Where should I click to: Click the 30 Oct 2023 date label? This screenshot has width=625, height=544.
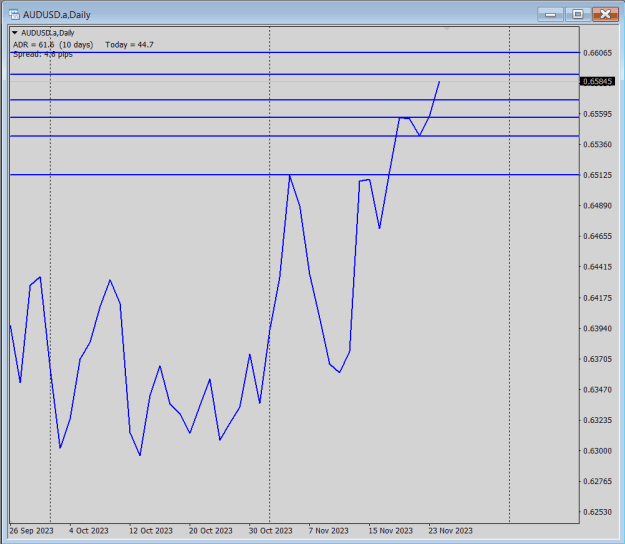pos(271,531)
